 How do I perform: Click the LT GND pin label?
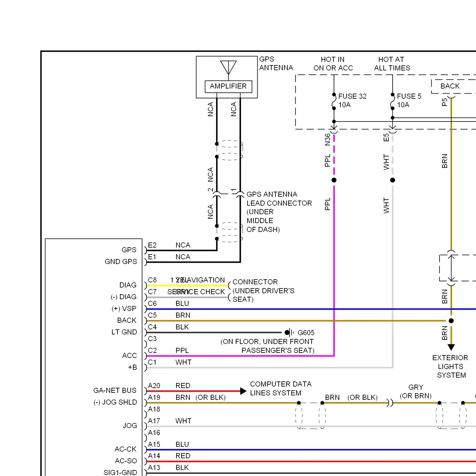(x=124, y=332)
